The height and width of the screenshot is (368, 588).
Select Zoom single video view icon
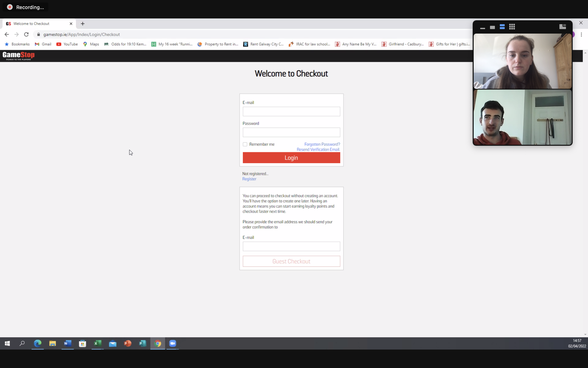493,27
